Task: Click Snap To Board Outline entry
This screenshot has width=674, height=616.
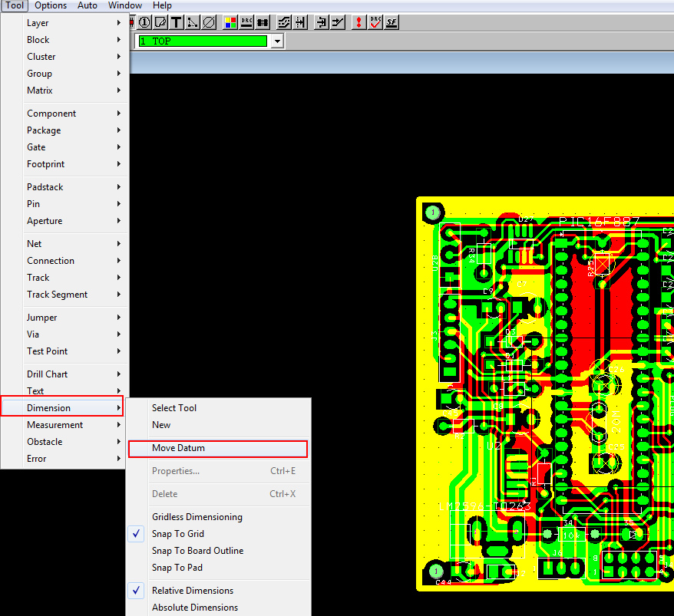Action: click(197, 551)
